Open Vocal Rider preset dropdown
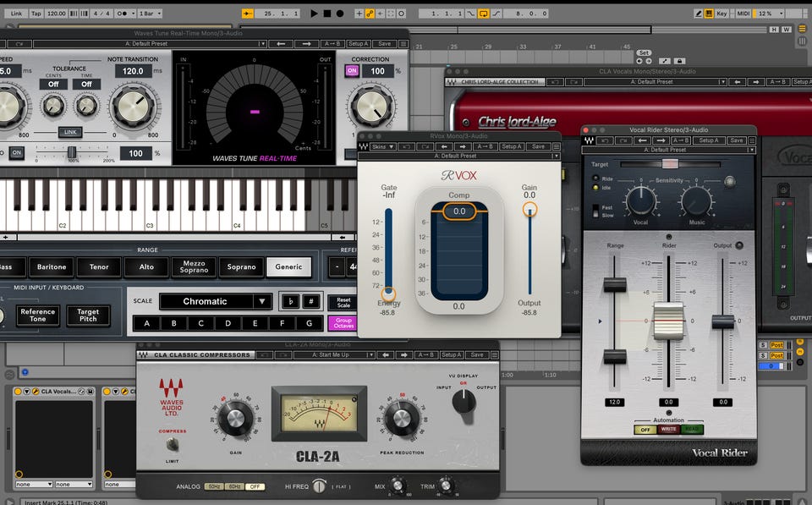Viewport: 812px width, 505px height. click(x=668, y=150)
